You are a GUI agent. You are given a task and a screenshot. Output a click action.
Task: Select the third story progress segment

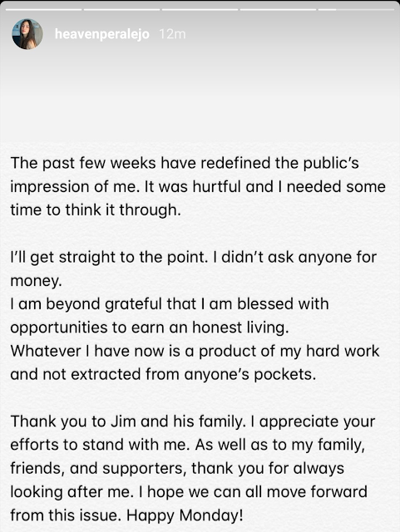click(x=200, y=9)
